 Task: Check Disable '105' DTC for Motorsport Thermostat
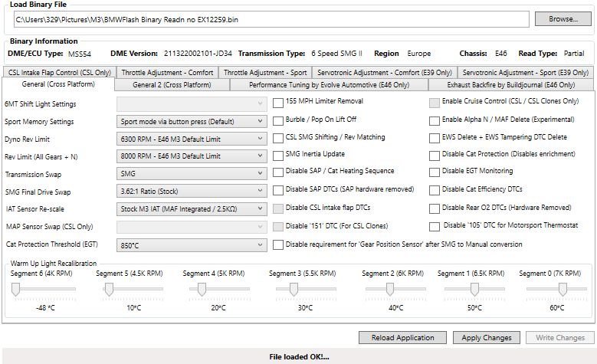click(435, 227)
